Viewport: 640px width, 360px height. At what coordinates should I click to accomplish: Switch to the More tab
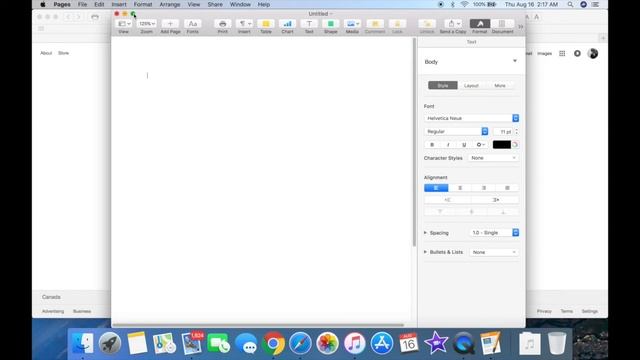coord(500,86)
